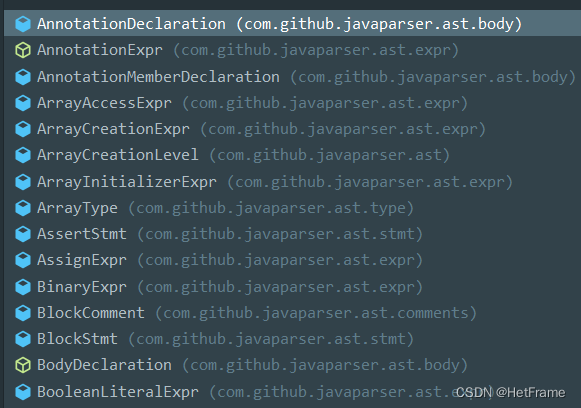Select the AnnotationDeclaration entry
The height and width of the screenshot is (408, 581).
(292, 23)
